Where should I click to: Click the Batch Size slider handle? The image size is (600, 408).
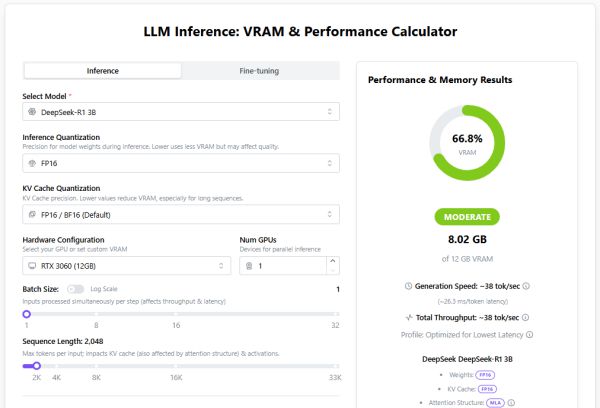click(x=27, y=314)
